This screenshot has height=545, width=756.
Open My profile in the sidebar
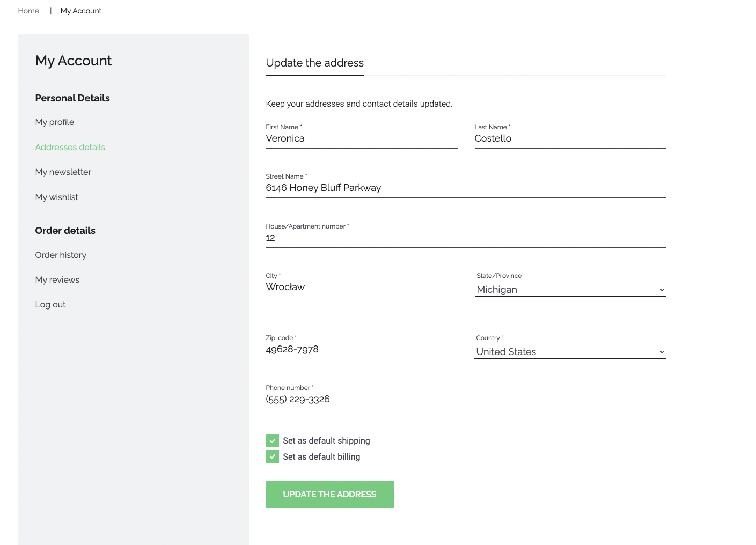55,122
